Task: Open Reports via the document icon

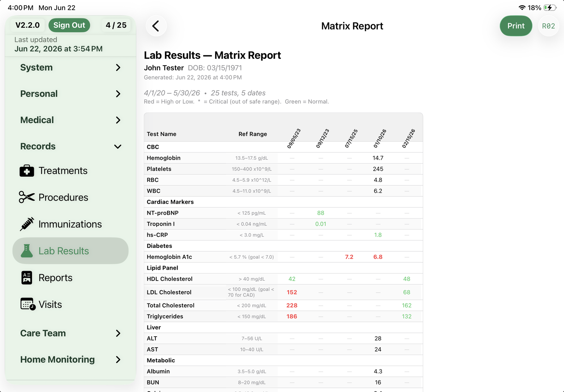Action: [27, 278]
